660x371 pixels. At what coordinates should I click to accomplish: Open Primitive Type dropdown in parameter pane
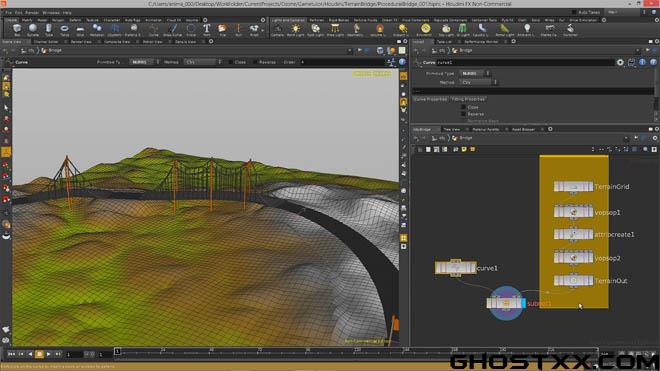(x=475, y=73)
